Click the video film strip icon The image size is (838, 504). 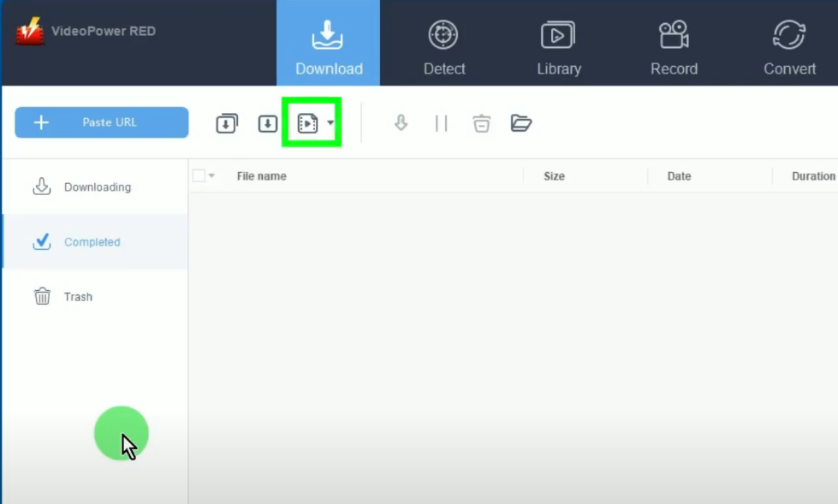[x=306, y=123]
